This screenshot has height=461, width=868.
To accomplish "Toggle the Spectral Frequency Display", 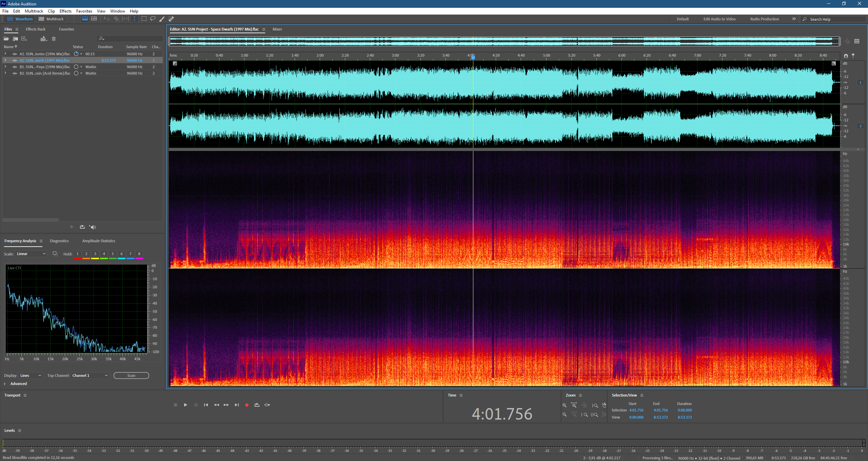I will (x=85, y=19).
